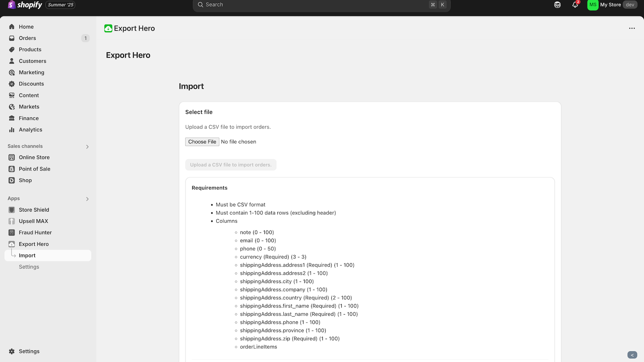This screenshot has width=644, height=362.
Task: Click the Settings gear icon
Action: tap(12, 352)
